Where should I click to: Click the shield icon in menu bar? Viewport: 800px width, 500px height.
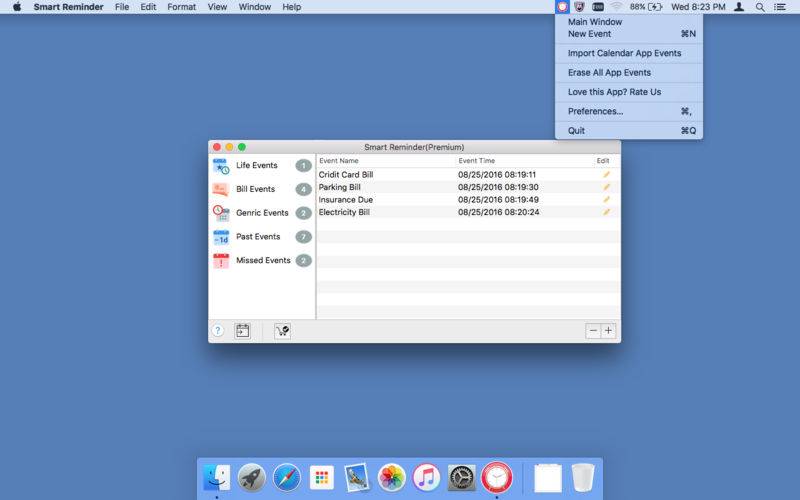[579, 7]
